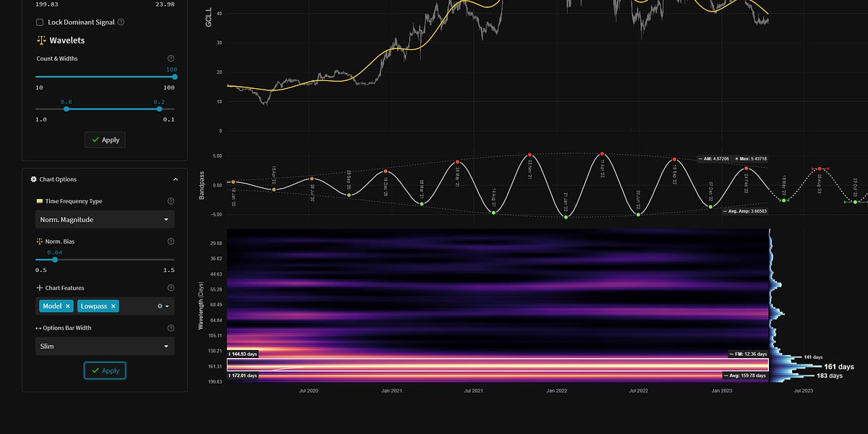
Task: Expand the Chart Features dropdown arrow
Action: tap(168, 307)
